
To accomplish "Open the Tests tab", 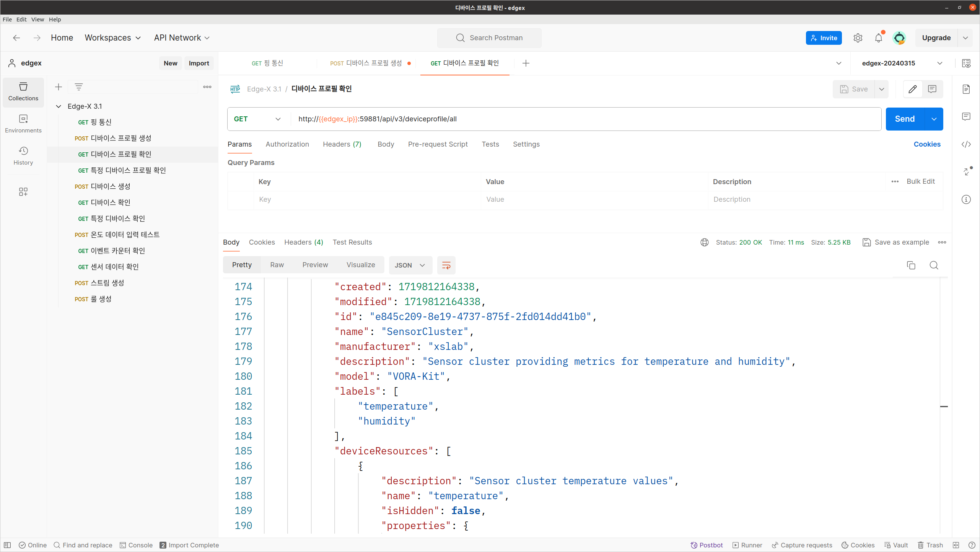I will coord(490,144).
